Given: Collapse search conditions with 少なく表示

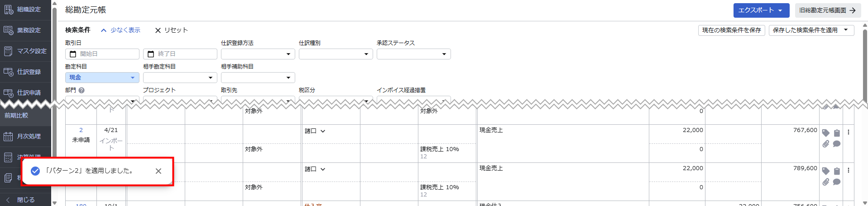Looking at the screenshot, I should [x=120, y=30].
